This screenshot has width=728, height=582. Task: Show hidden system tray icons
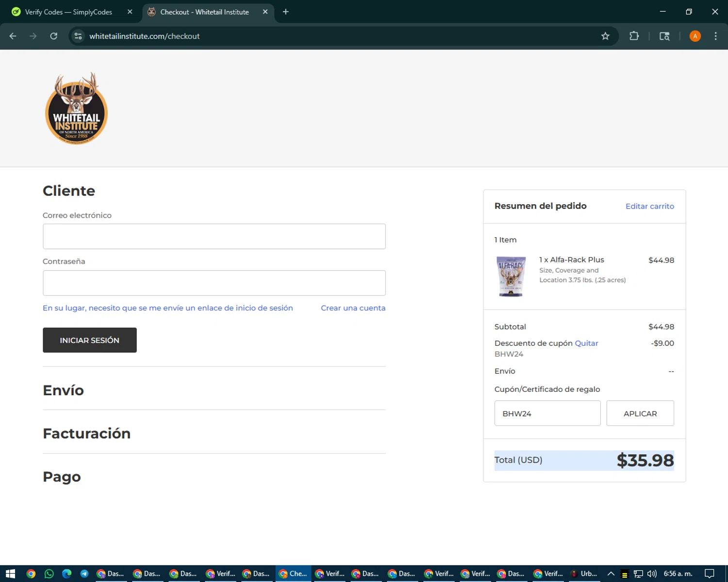[611, 574]
